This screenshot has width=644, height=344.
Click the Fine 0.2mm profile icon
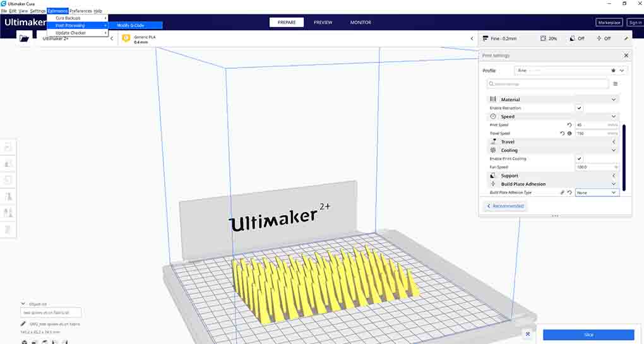point(486,38)
